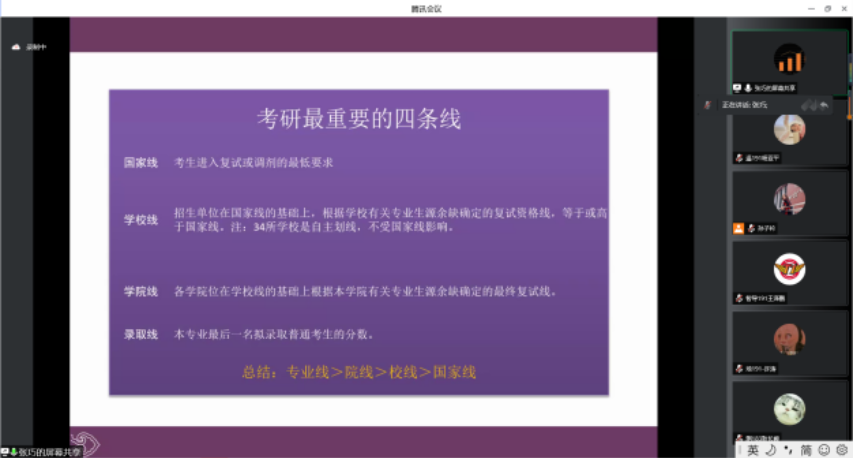The image size is (854, 459).
Task: Open IME settings gear icon
Action: pyautogui.click(x=841, y=450)
